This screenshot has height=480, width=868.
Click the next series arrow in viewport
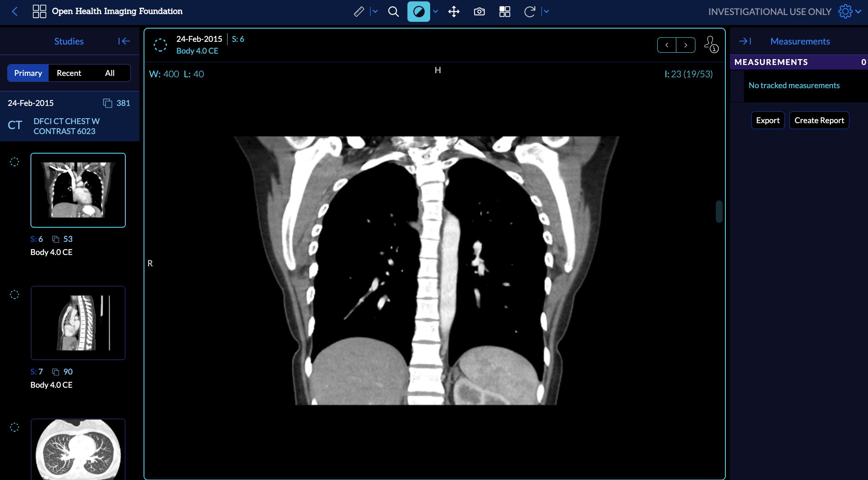point(686,45)
